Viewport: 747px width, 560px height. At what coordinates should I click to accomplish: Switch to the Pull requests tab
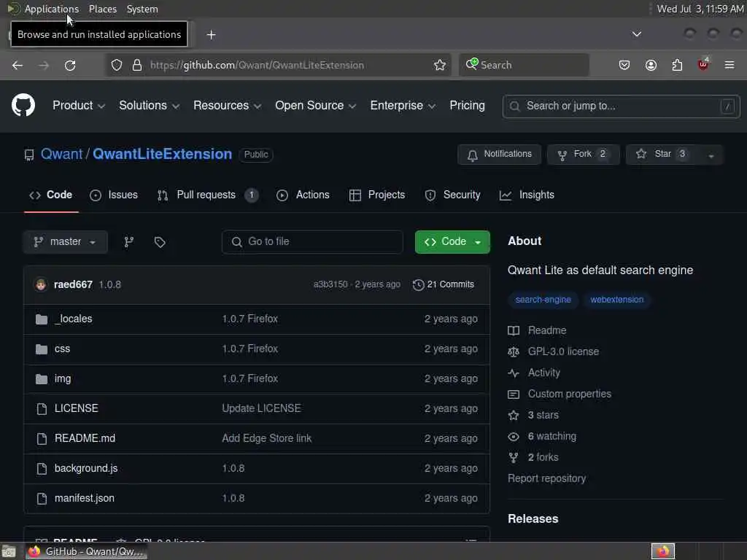point(207,195)
